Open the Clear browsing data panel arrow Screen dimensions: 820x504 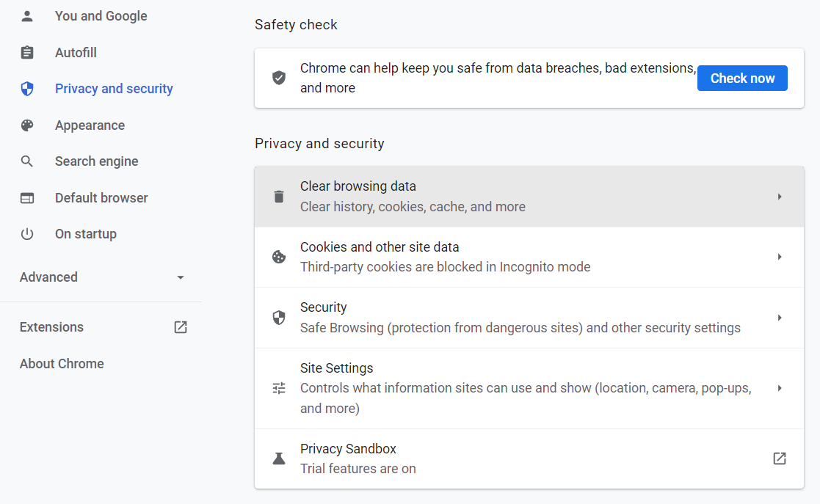tap(780, 196)
